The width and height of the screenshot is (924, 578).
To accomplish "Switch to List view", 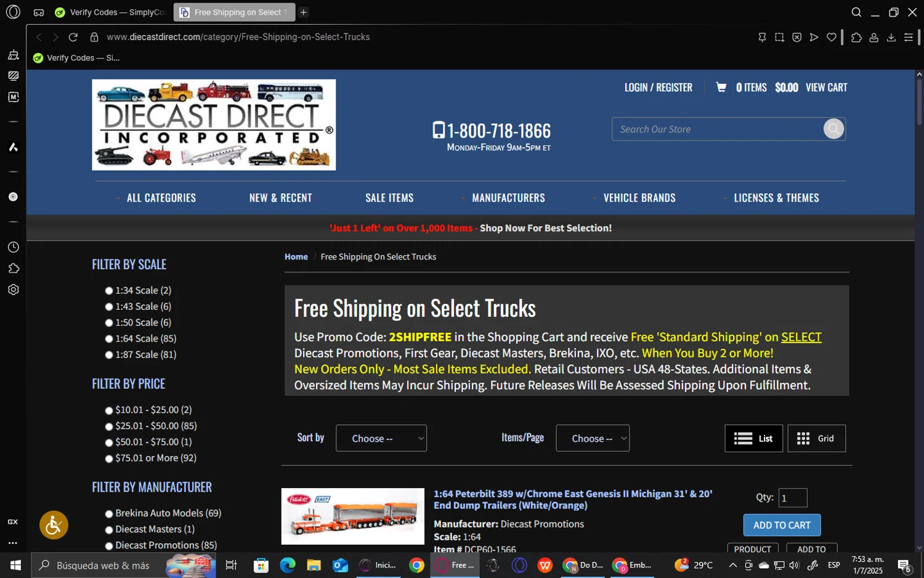I will (753, 438).
